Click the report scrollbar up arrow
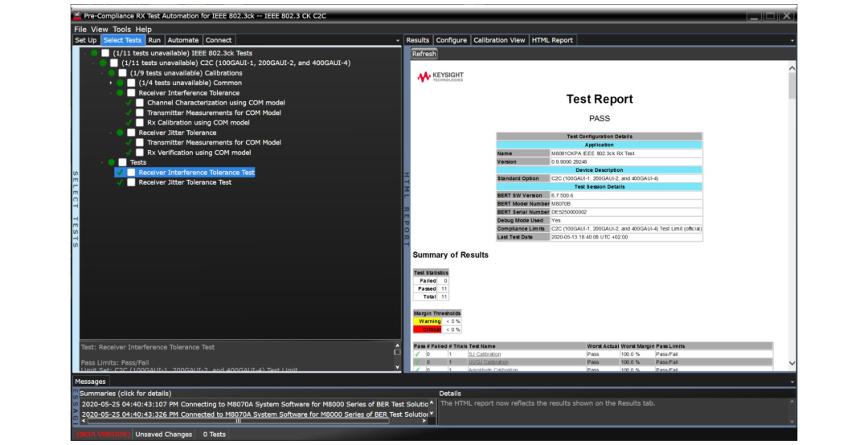This screenshot has height=445, width=868. coord(792,68)
